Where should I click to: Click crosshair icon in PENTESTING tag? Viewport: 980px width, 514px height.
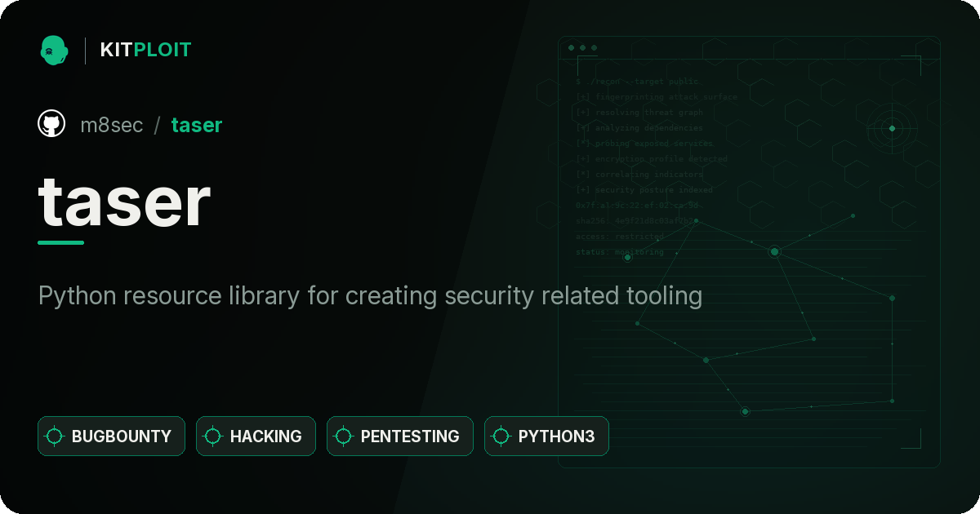(x=344, y=436)
